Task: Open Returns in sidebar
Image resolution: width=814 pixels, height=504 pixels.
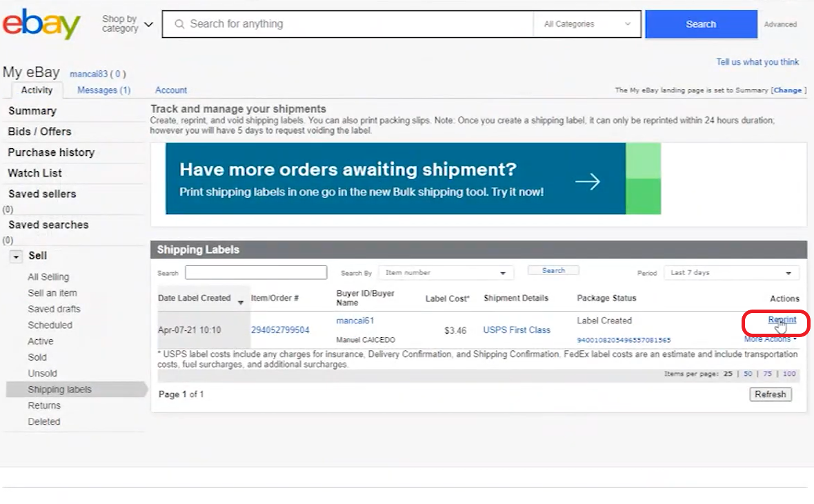Action: [x=44, y=405]
